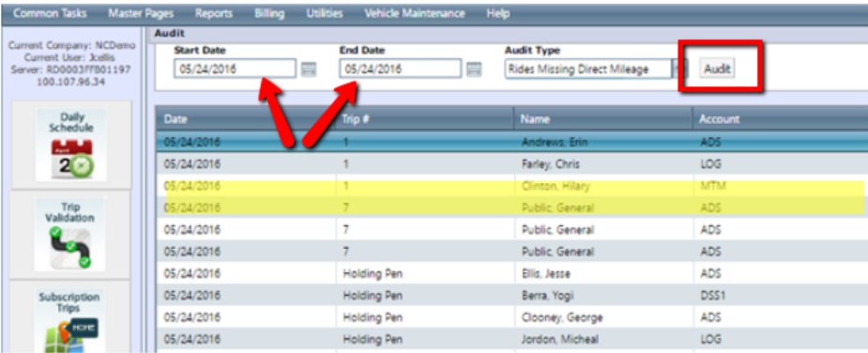868x353 pixels.
Task: Click the Audit panel title
Action: (170, 33)
